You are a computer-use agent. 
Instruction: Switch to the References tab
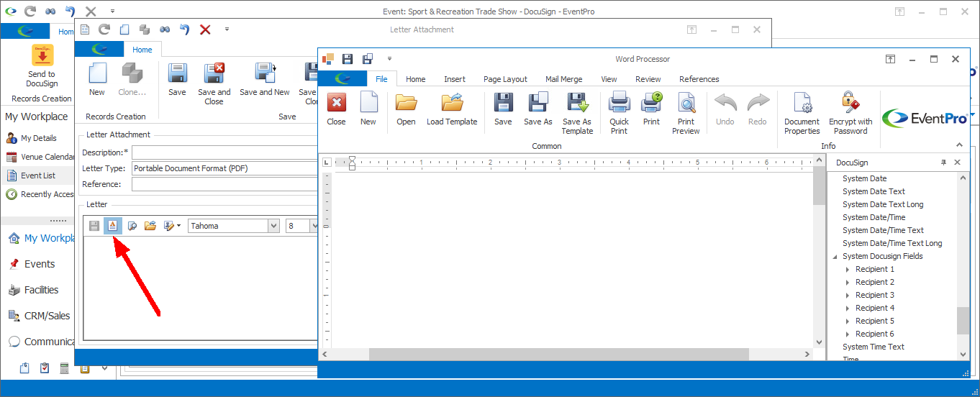[699, 79]
